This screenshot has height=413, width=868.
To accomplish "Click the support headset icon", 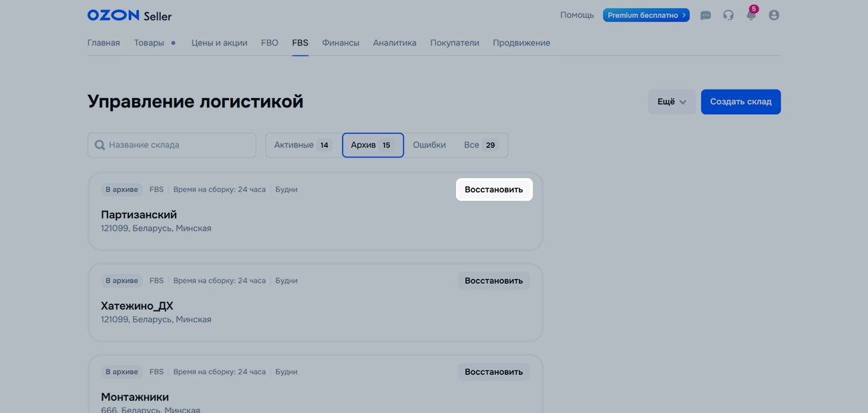I will coord(728,15).
